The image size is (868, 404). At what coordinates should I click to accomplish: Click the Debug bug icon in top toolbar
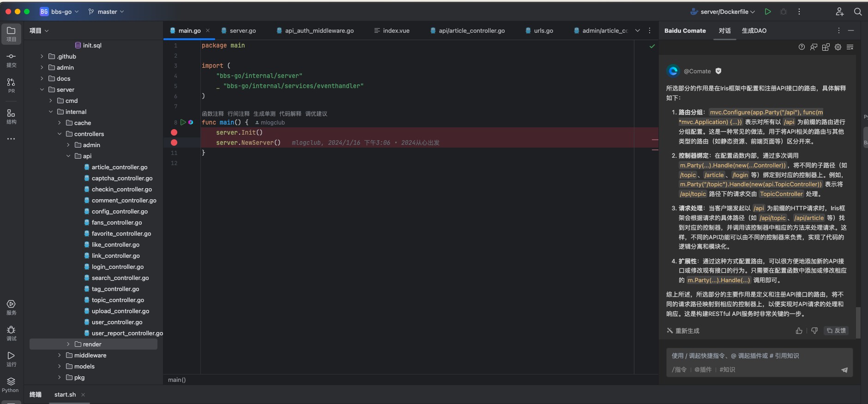pyautogui.click(x=784, y=12)
